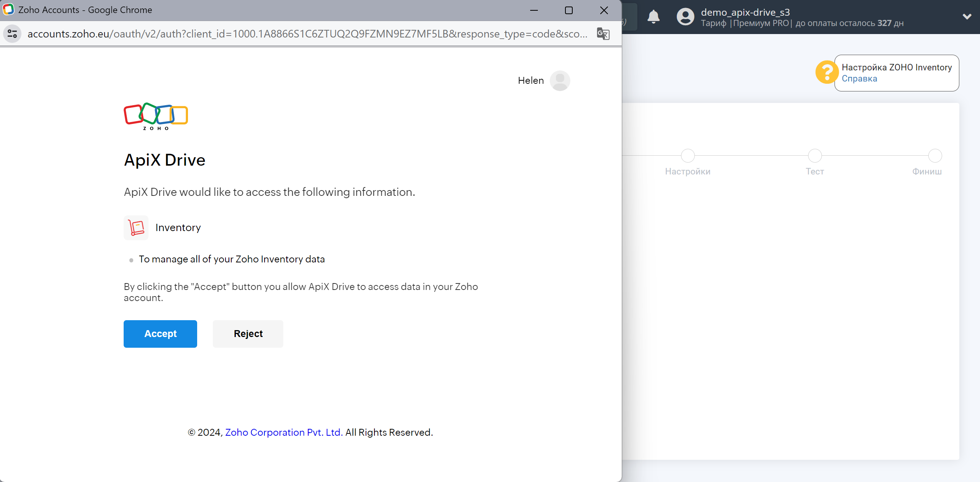Image resolution: width=980 pixels, height=482 pixels.
Task: Open notifications bell in ApiX-Drive window
Action: [653, 17]
